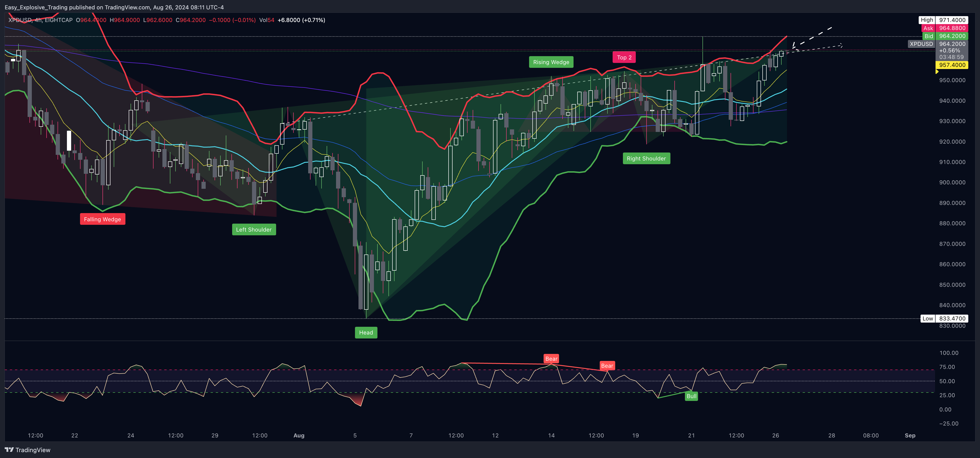Click the C964.2000 close value

[191, 20]
